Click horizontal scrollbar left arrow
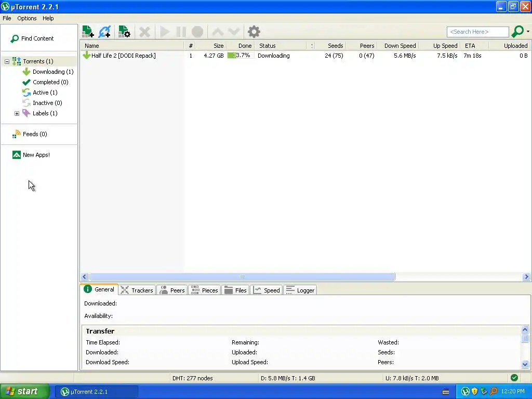532x399 pixels. (85, 277)
